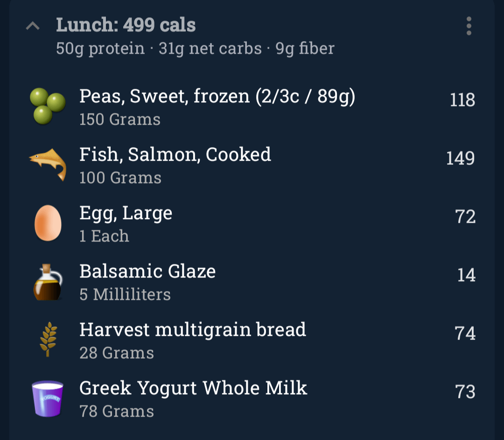
Task: Open the Peas, Sweet, frozen entry
Action: point(217,96)
